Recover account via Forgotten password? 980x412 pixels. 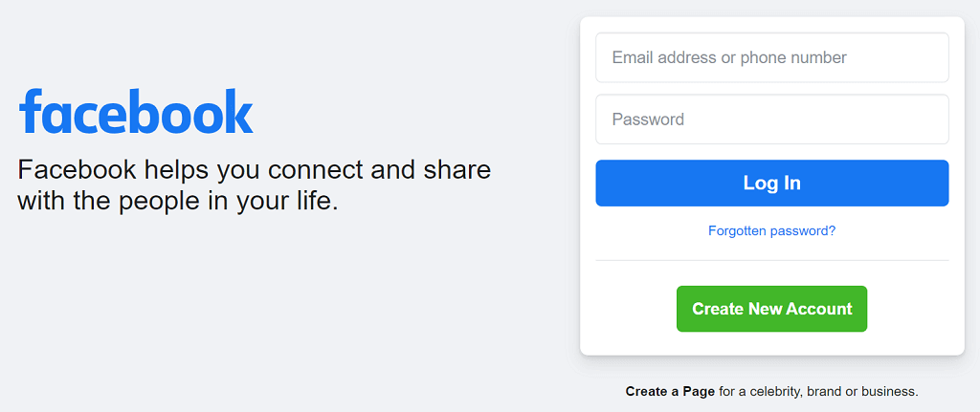coord(771,230)
